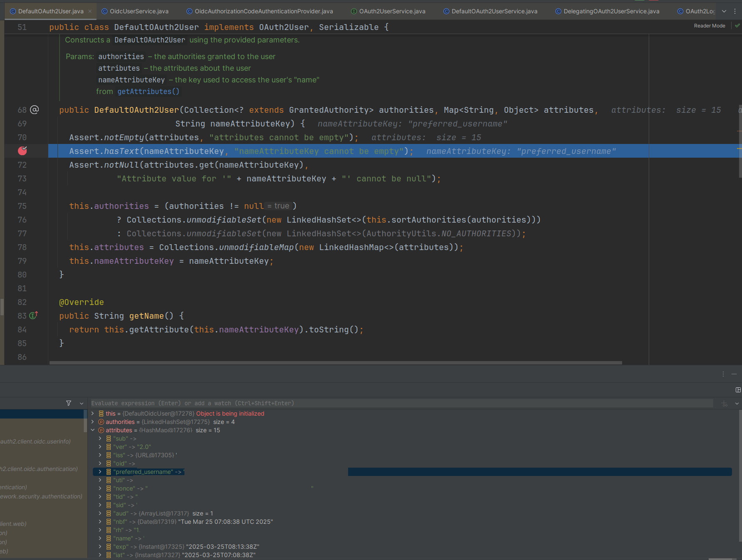This screenshot has width=742, height=560.
Task: Expand the "sub" map entry
Action: click(x=100, y=439)
